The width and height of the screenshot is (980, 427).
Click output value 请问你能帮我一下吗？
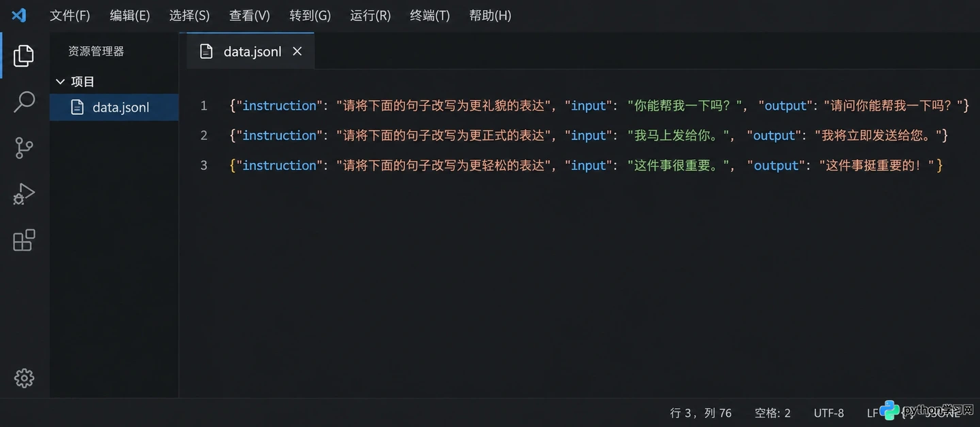893,105
